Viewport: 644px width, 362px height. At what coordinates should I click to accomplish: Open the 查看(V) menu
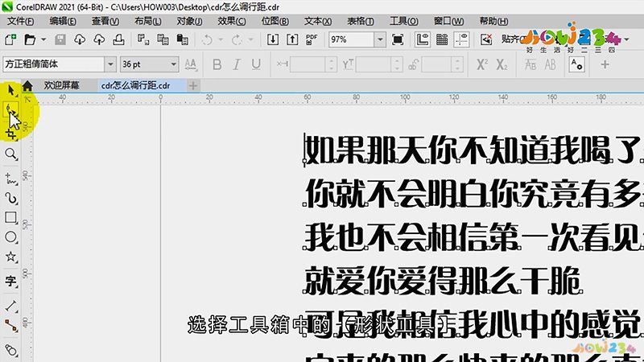[x=105, y=21]
